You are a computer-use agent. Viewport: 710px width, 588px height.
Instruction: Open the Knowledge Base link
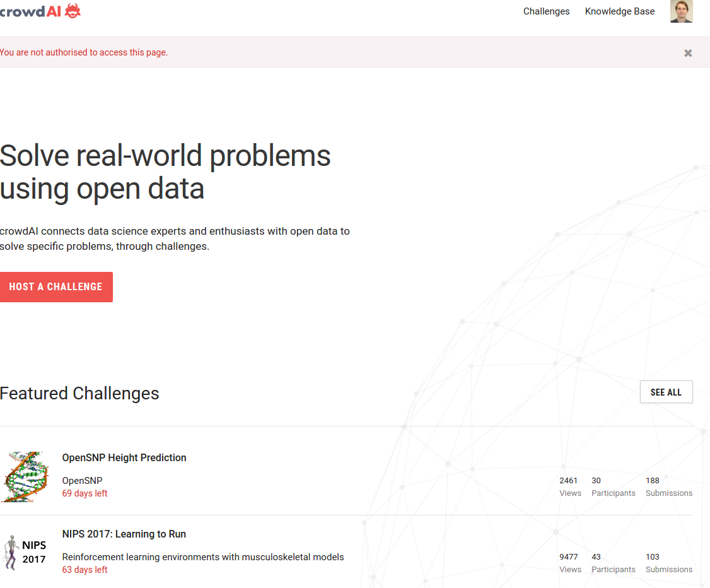[x=619, y=11]
